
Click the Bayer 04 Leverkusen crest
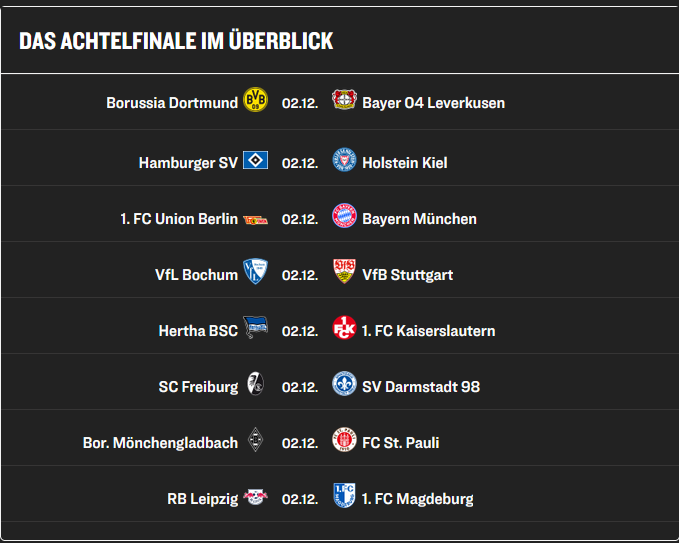(x=344, y=100)
